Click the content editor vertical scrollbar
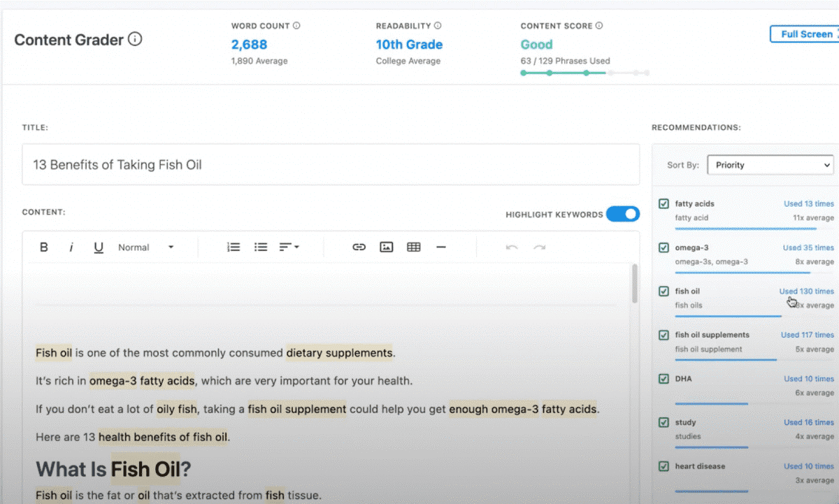Image resolution: width=839 pixels, height=504 pixels. (635, 283)
